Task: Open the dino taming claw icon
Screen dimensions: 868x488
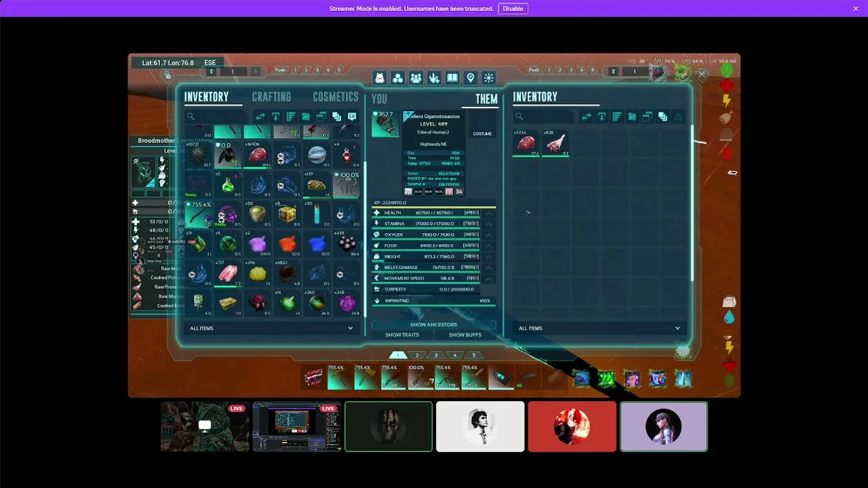Action: coord(434,78)
